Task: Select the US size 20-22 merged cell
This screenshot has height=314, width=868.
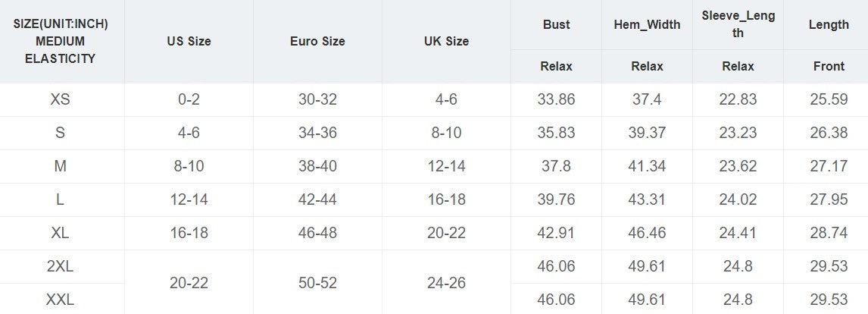Action: click(189, 283)
